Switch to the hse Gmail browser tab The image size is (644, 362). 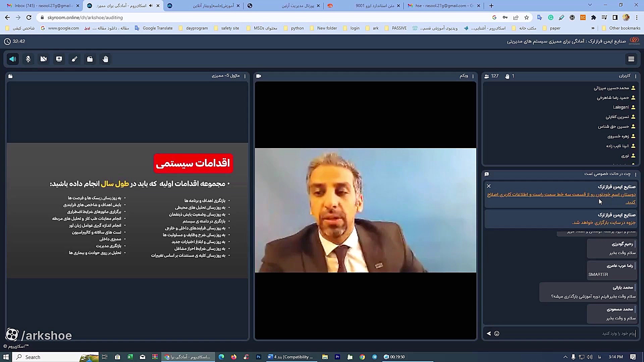[x=443, y=6]
